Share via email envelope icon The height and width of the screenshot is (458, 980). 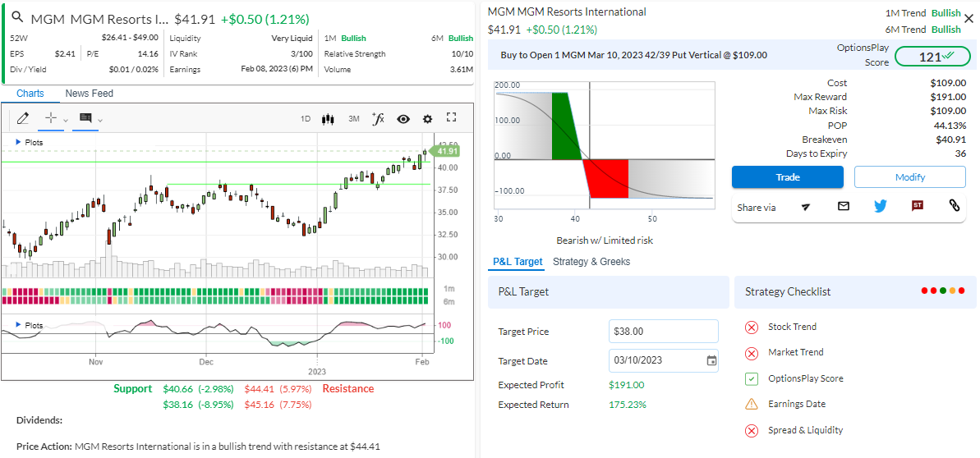844,205
